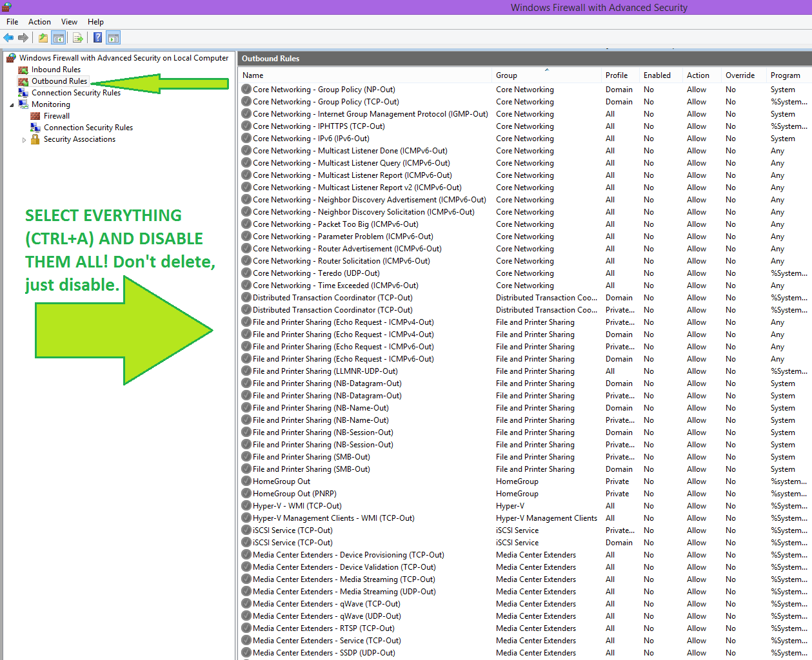Viewport: 812px width, 660px height.
Task: Toggle the Show/Hide Console Tree toolbar icon
Action: [58, 37]
